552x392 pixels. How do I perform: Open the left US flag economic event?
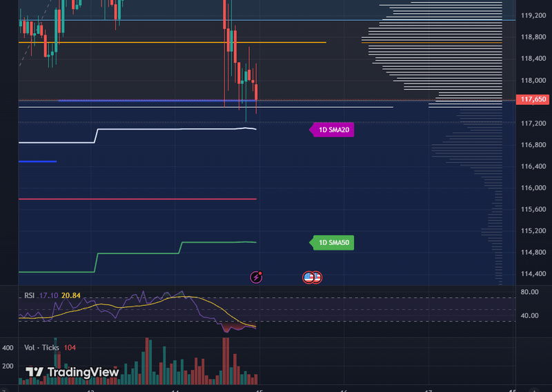[308, 277]
